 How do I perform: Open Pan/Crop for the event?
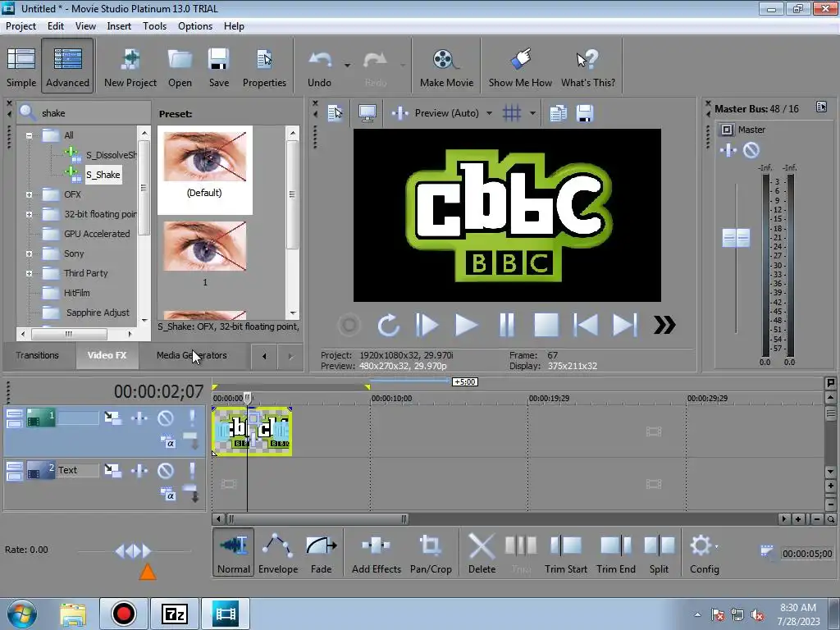point(431,552)
